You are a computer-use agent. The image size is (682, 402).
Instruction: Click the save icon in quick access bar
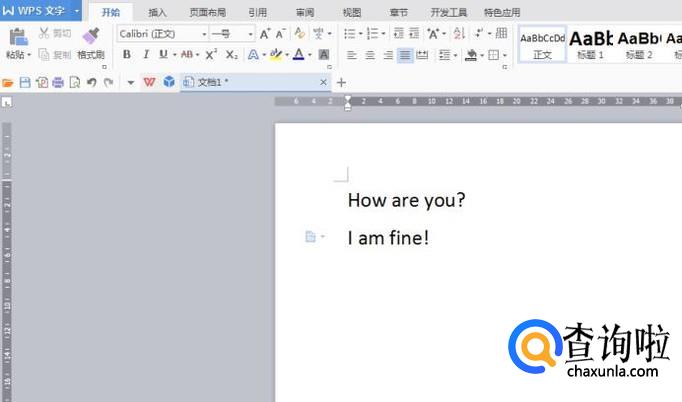[25, 82]
